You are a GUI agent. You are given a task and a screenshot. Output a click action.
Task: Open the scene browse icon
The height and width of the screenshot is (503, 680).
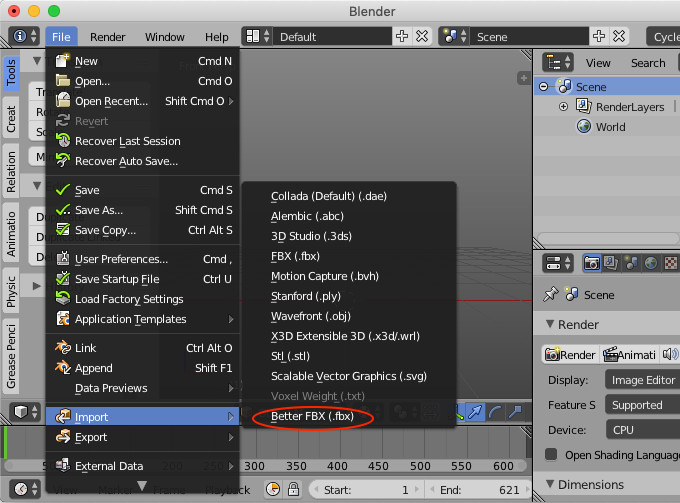point(454,36)
